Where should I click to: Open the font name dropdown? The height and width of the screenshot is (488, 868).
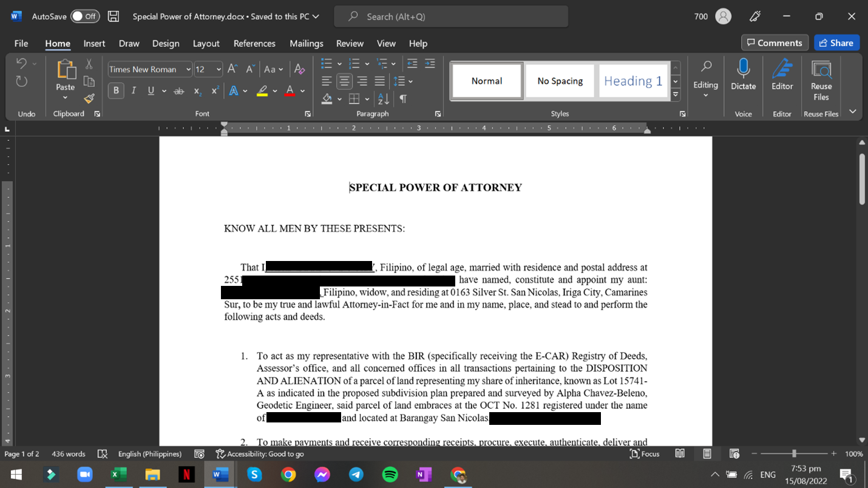pyautogui.click(x=188, y=69)
